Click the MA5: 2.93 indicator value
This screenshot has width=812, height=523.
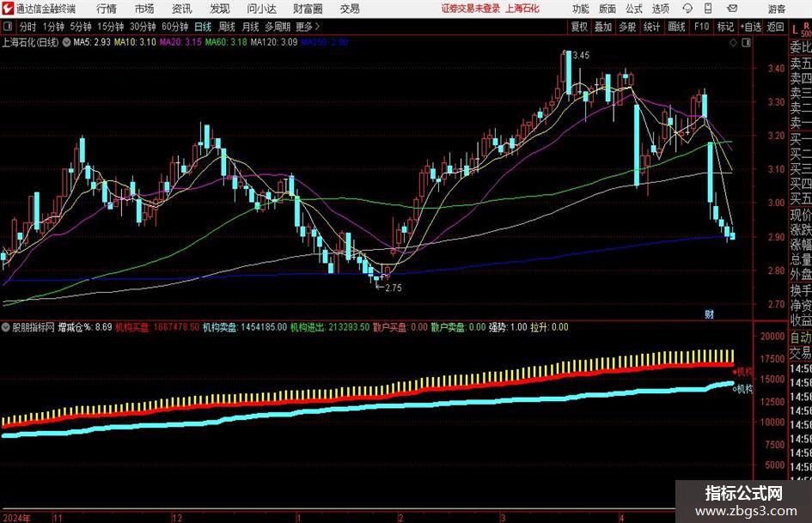[x=92, y=42]
